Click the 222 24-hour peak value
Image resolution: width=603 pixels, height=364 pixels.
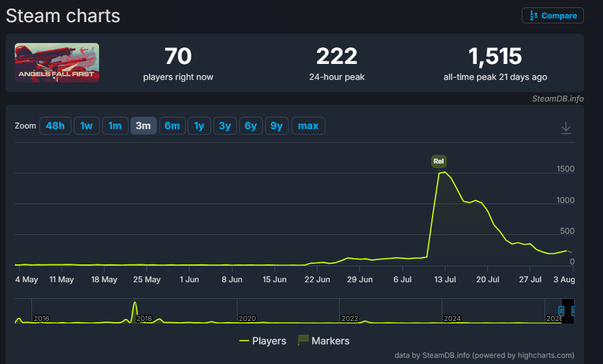(x=337, y=56)
